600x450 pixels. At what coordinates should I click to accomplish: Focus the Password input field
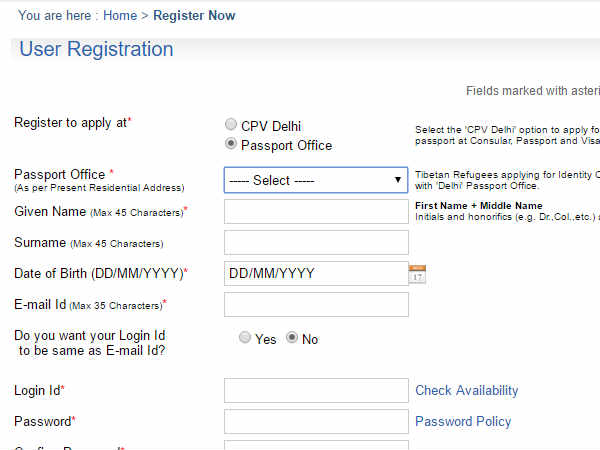point(316,421)
